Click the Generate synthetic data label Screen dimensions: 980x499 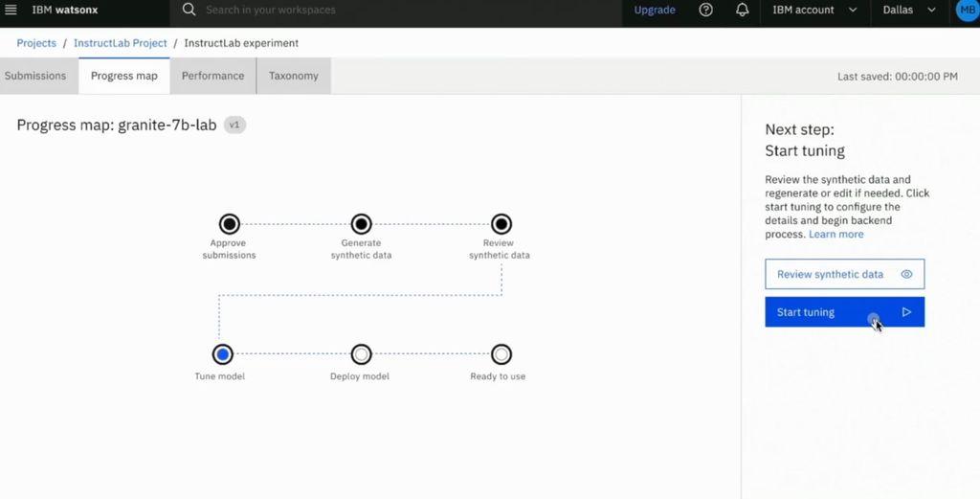pos(361,249)
